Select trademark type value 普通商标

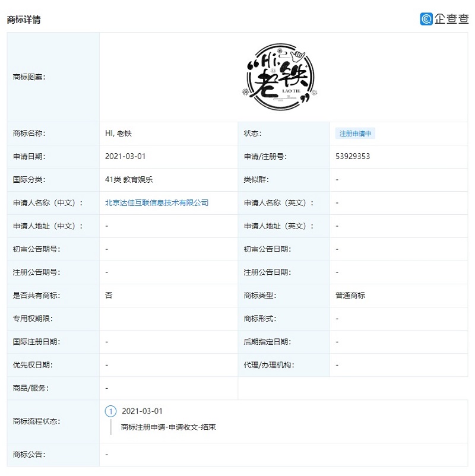pos(350,296)
